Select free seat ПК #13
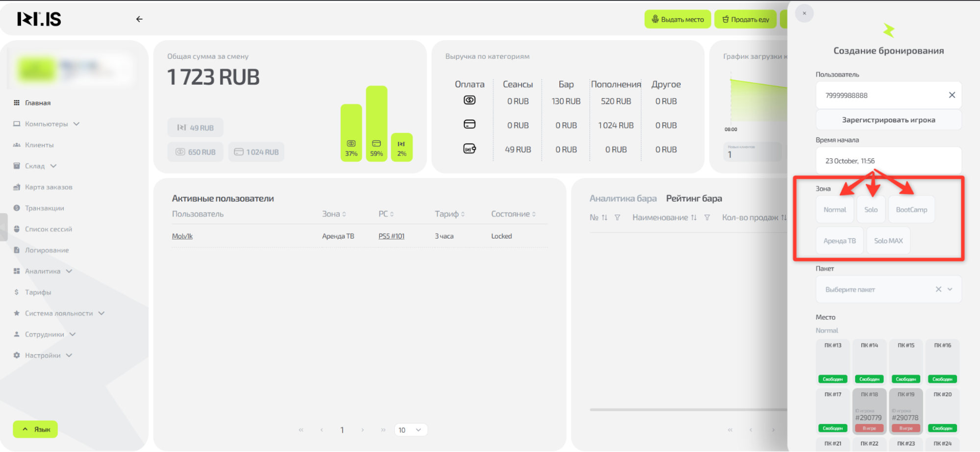The height and width of the screenshot is (452, 980). (832, 361)
